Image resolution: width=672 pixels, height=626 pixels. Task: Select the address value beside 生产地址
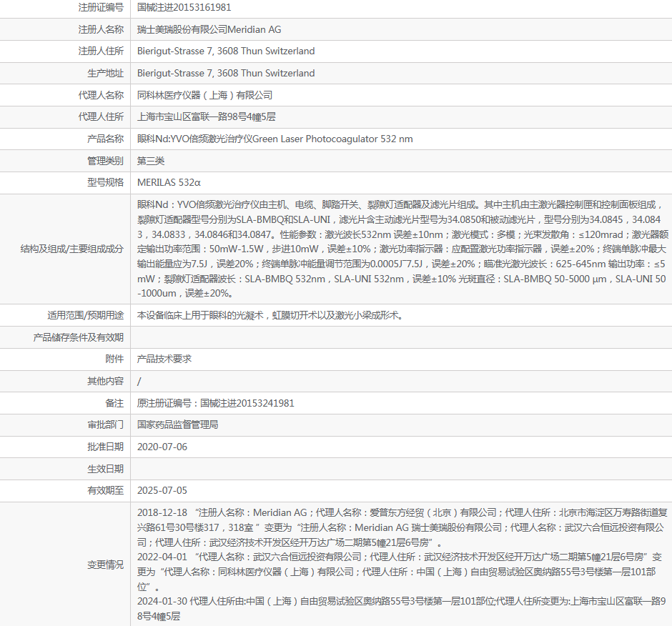226,74
